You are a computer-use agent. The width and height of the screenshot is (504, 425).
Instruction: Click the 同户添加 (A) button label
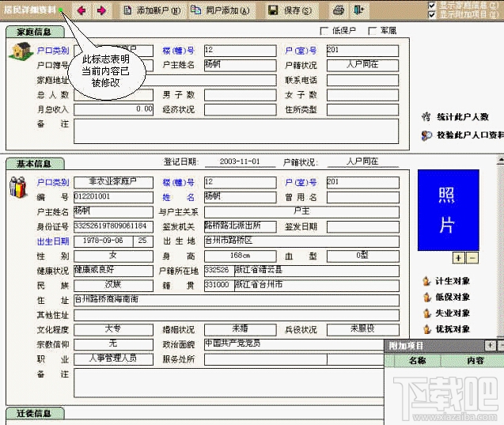coord(228,10)
